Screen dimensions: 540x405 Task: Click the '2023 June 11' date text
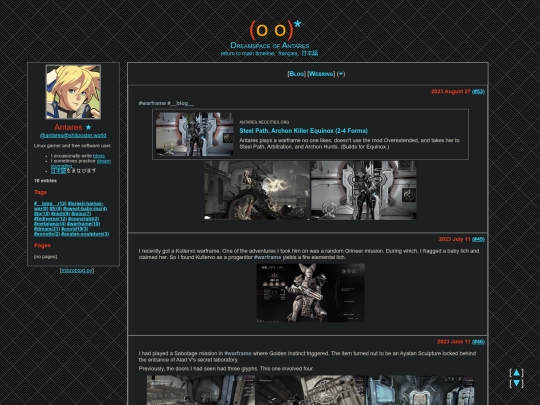[x=454, y=342]
